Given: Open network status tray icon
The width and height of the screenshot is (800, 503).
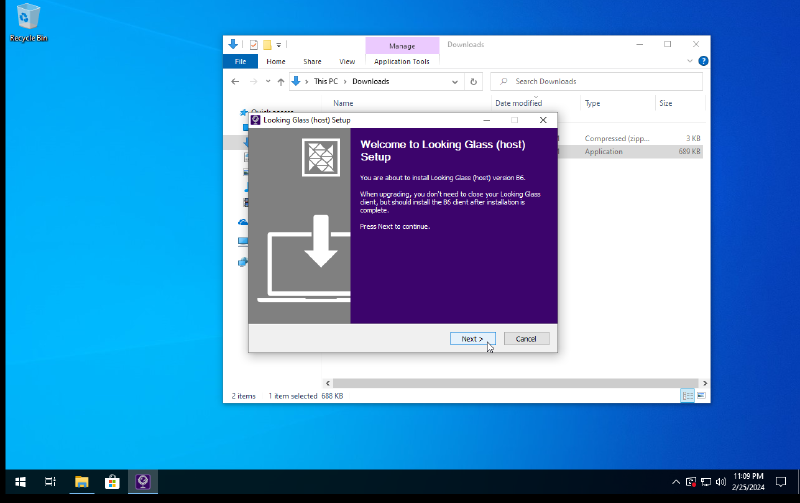Looking at the screenshot, I should click(706, 482).
